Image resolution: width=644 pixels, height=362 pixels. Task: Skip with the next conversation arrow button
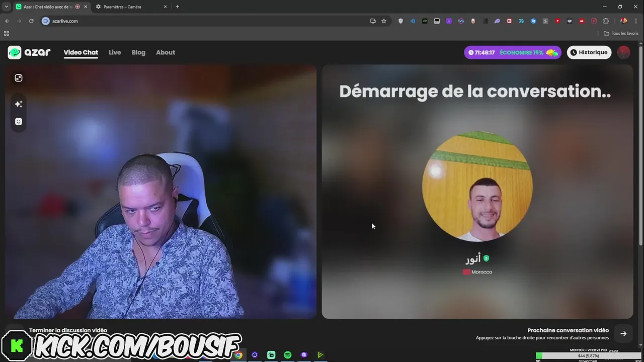pyautogui.click(x=623, y=333)
